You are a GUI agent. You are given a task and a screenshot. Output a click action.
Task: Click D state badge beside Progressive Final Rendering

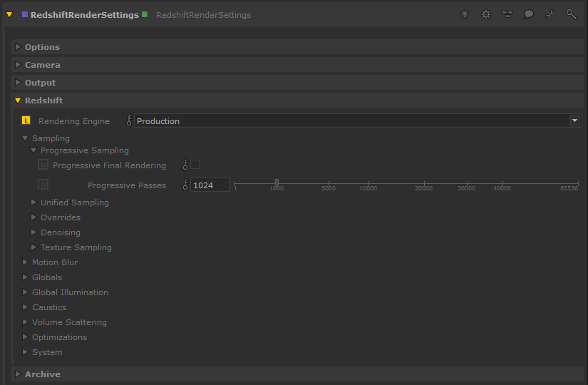click(43, 165)
